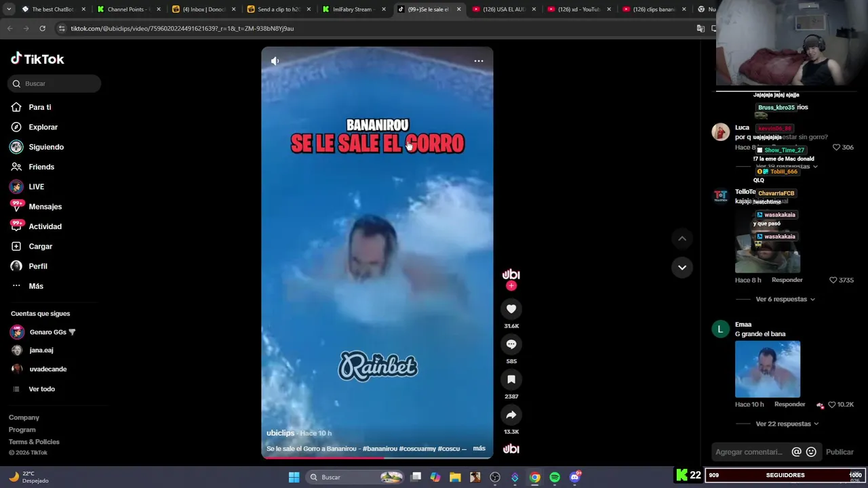Expand Ver 6 respuestas replies
The width and height of the screenshot is (868, 488).
pyautogui.click(x=785, y=299)
